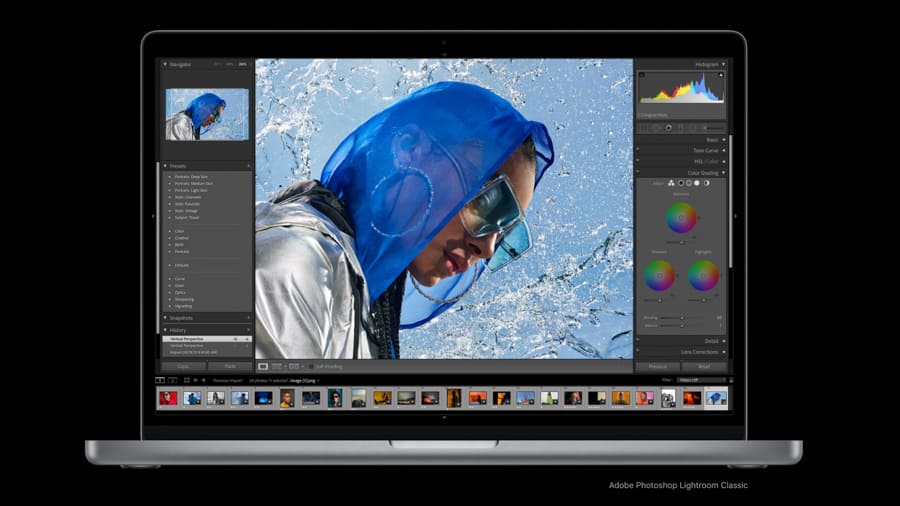Enable the Soft Proofing checkbox
900x506 pixels.
click(311, 367)
